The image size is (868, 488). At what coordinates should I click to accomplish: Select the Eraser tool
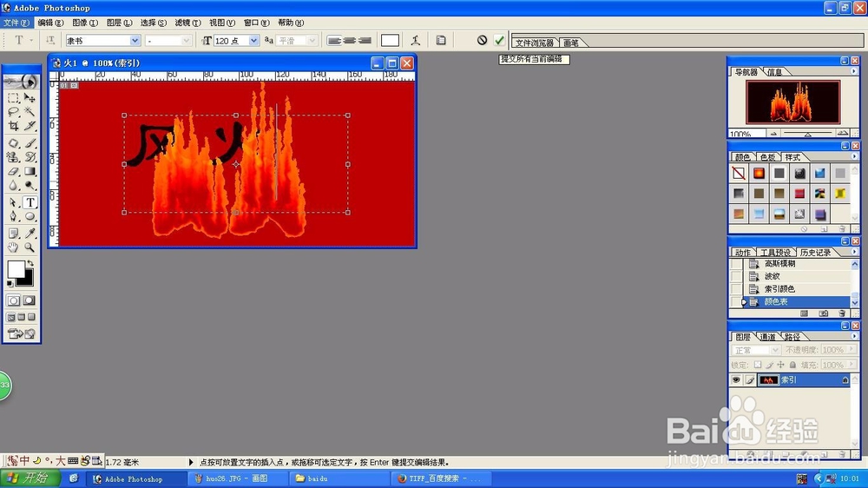13,171
